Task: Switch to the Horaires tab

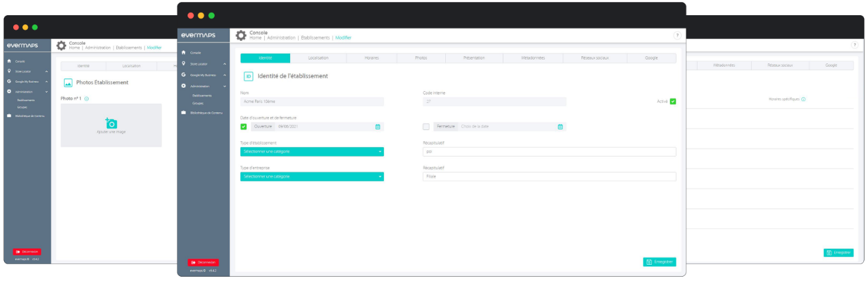Action: coord(371,58)
